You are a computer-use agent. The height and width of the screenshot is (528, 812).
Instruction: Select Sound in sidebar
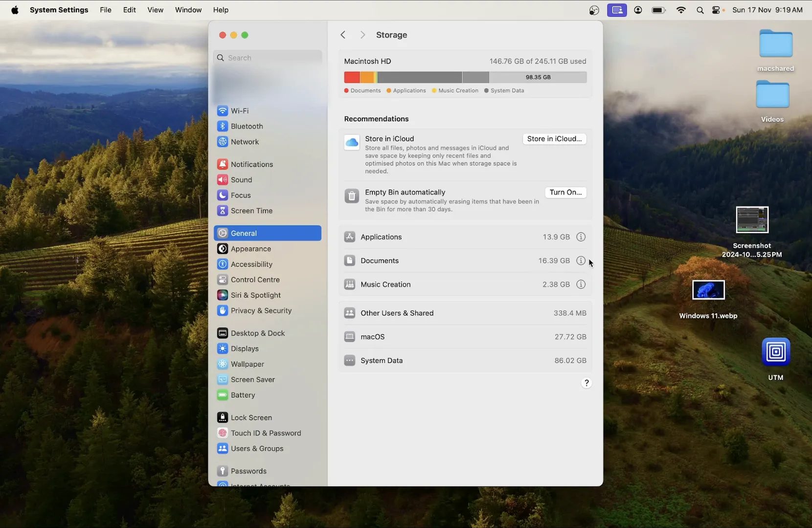267,180
